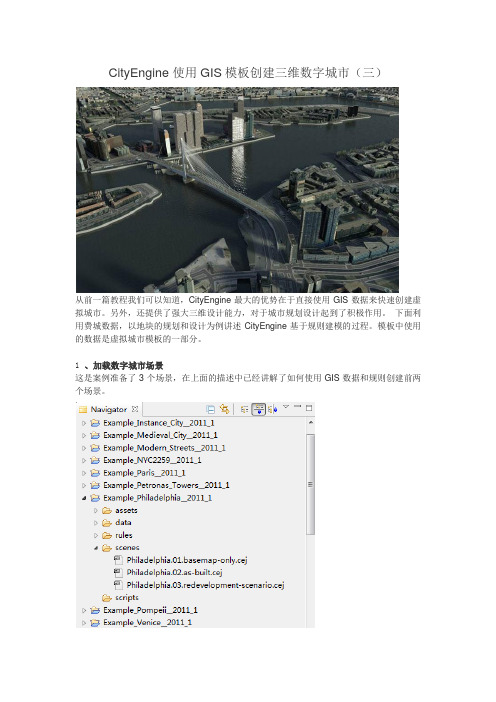Click the Philadelphia.01.basemap-only.cej file icon
496x702 pixels.
coord(118,560)
